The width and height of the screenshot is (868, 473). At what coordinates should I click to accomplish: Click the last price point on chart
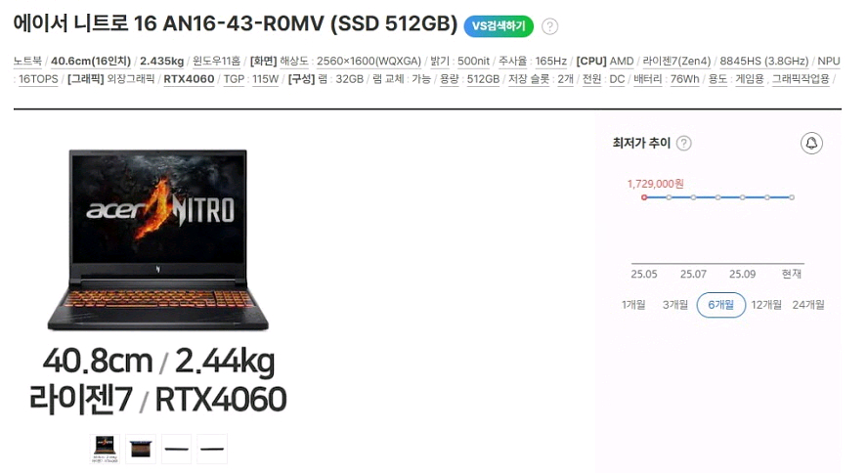pyautogui.click(x=792, y=197)
